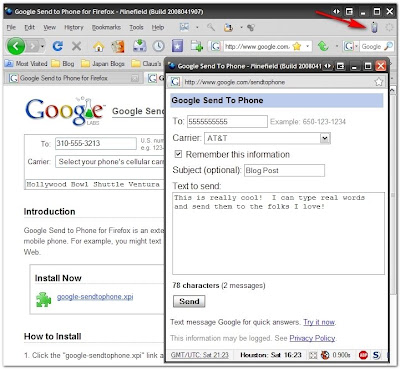400x369 pixels.
Task: Click the activity throbber in top-right corner
Action: click(x=389, y=27)
